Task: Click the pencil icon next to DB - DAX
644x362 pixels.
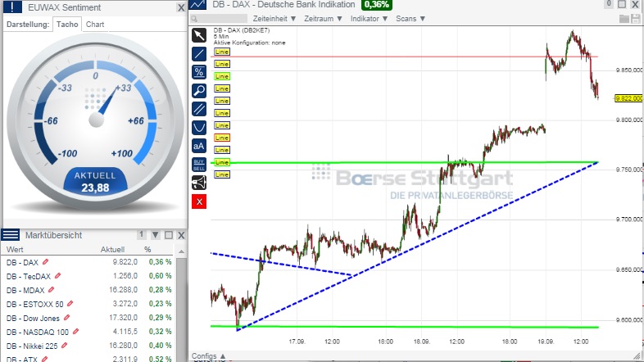Action: tap(46, 262)
